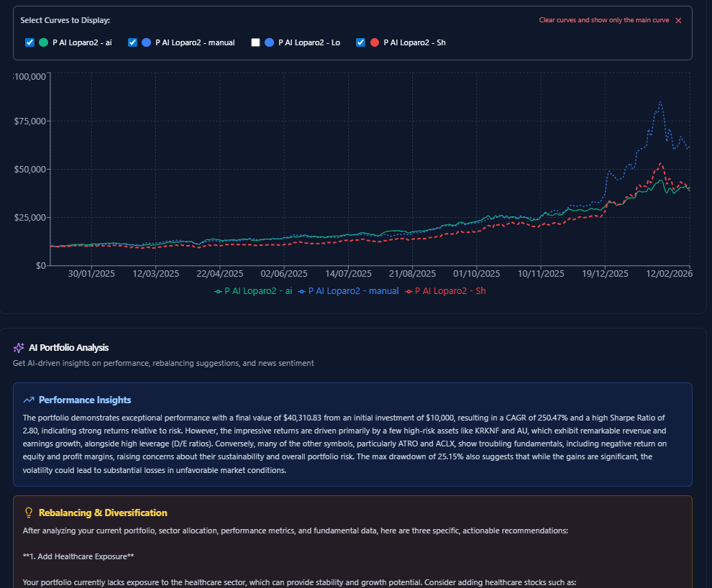Click the lightbulb icon next to Rebalancing & Diversification
Screen dimensions: 712x588
click(x=29, y=513)
